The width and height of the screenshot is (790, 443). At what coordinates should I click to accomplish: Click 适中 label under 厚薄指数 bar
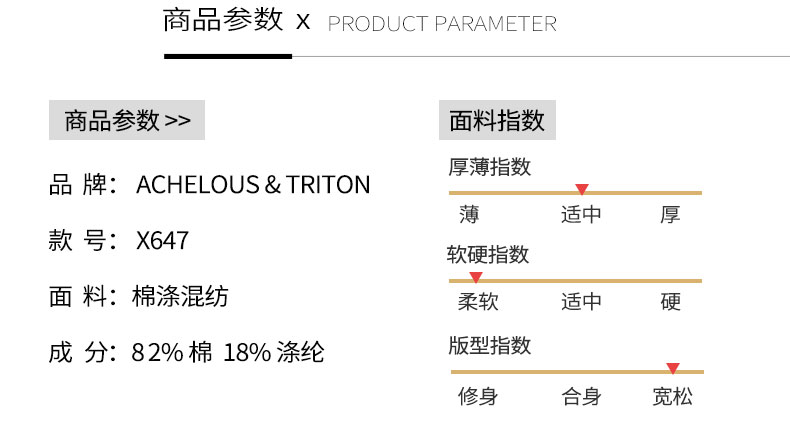point(581,214)
